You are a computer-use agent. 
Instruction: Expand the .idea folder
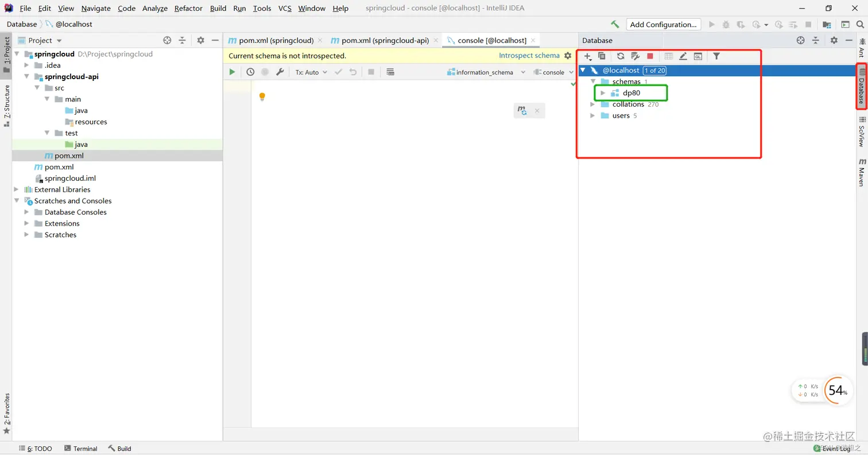(27, 65)
